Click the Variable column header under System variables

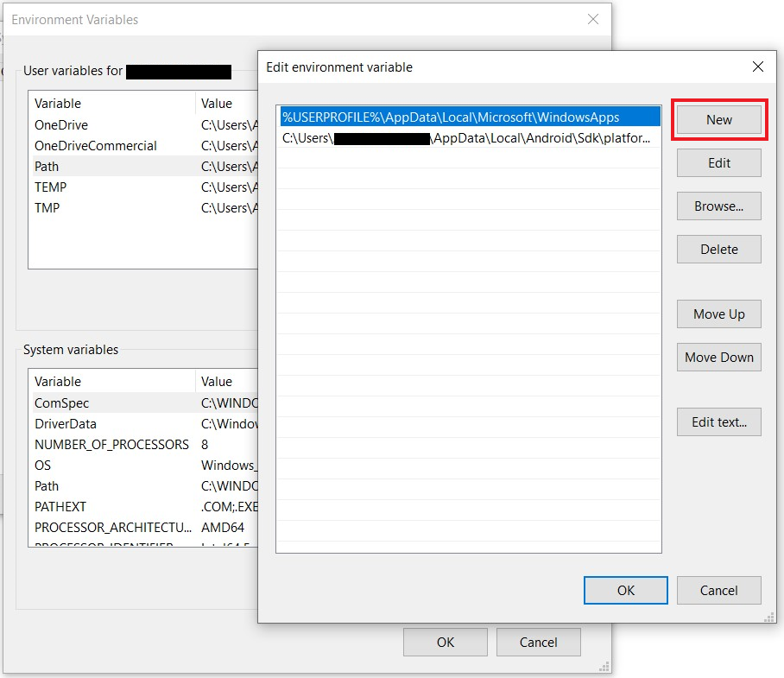click(58, 381)
